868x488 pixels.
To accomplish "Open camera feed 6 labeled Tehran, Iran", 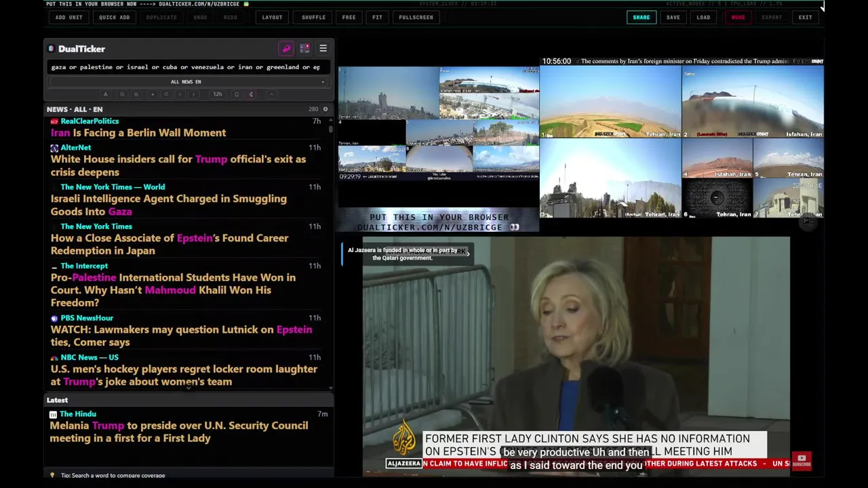I will click(717, 198).
